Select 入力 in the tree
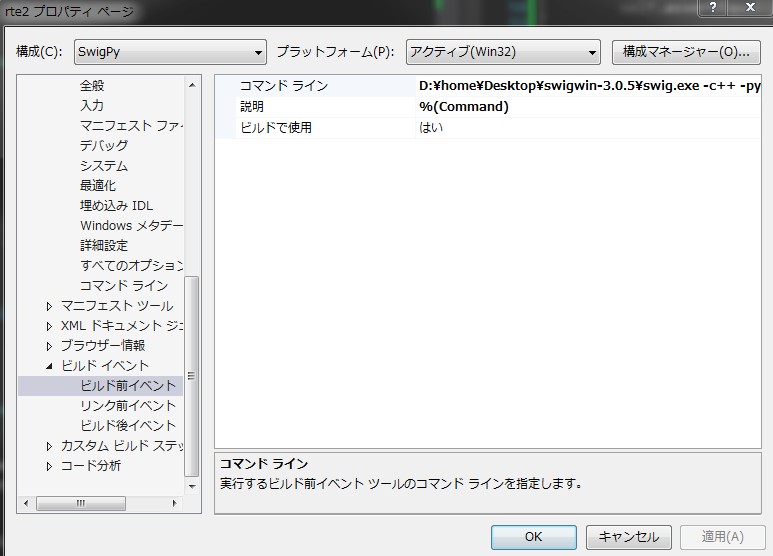The height and width of the screenshot is (556, 773). 92,105
